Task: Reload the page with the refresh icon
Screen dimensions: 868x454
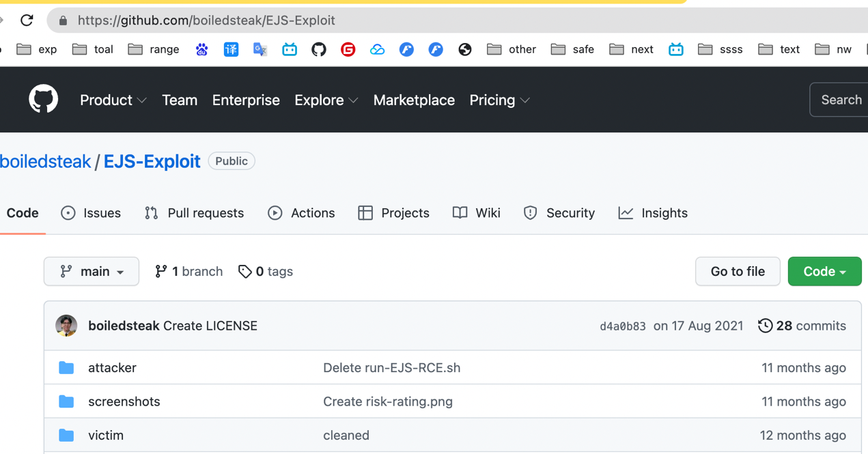Action: (x=27, y=20)
